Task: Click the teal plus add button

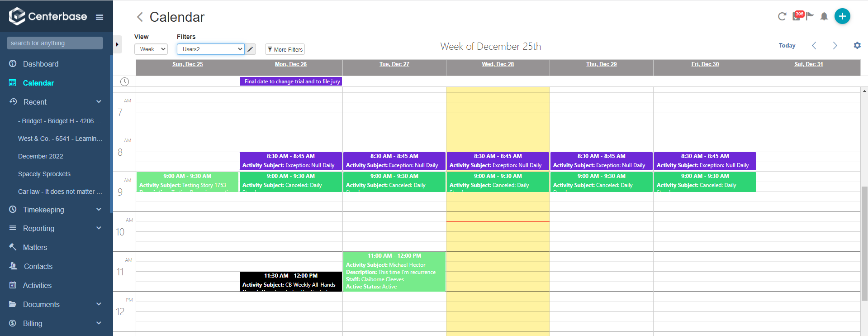Action: click(x=842, y=16)
